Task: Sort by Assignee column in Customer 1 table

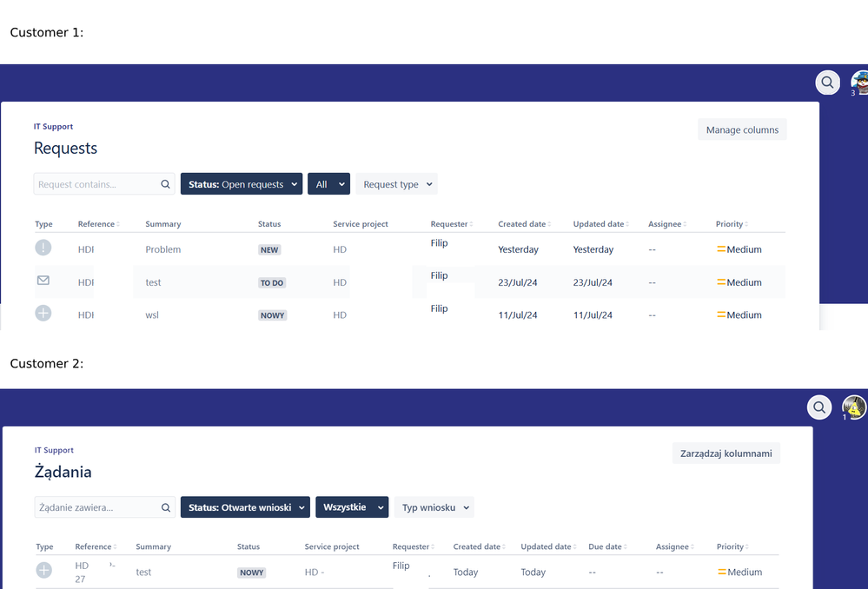Action: pos(667,224)
